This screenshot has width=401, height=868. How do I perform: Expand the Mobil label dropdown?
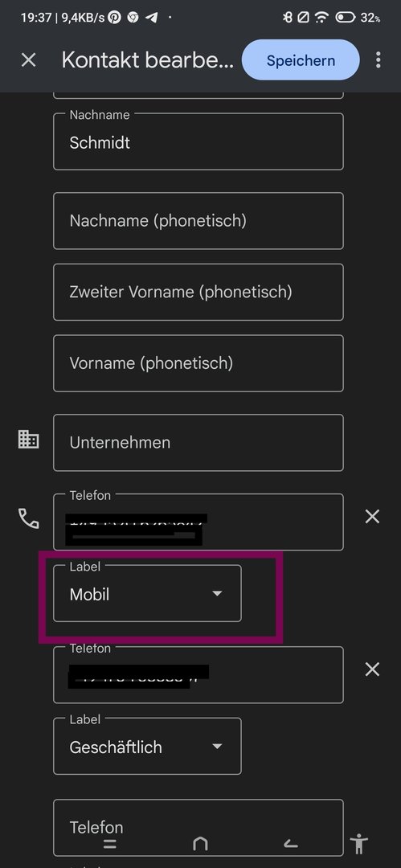147,594
